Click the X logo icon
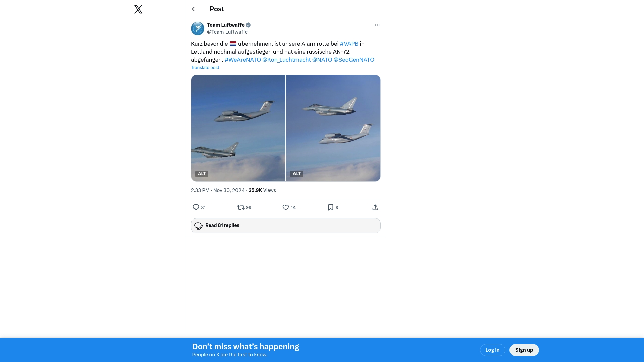Viewport: 644px width, 362px height. click(x=138, y=9)
